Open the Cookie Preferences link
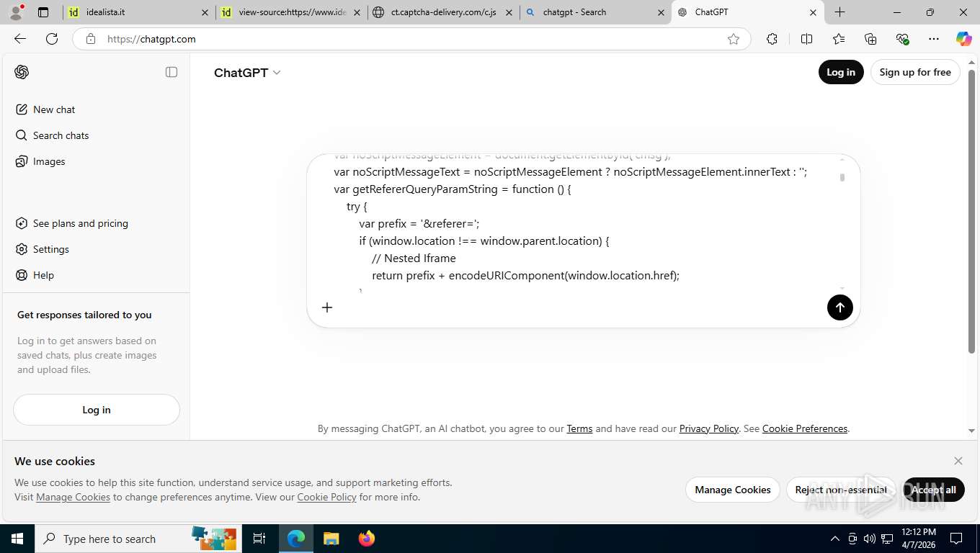980x553 pixels. tap(805, 428)
